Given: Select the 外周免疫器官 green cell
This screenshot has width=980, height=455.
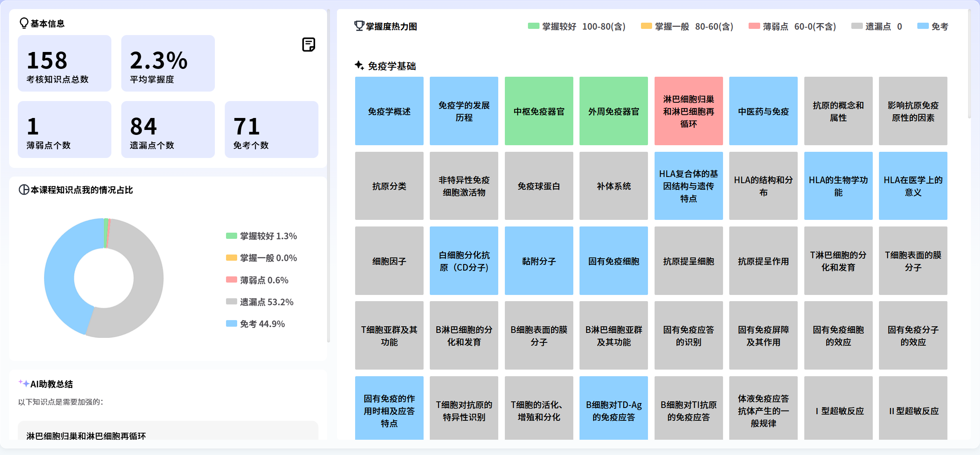Looking at the screenshot, I should tap(613, 111).
